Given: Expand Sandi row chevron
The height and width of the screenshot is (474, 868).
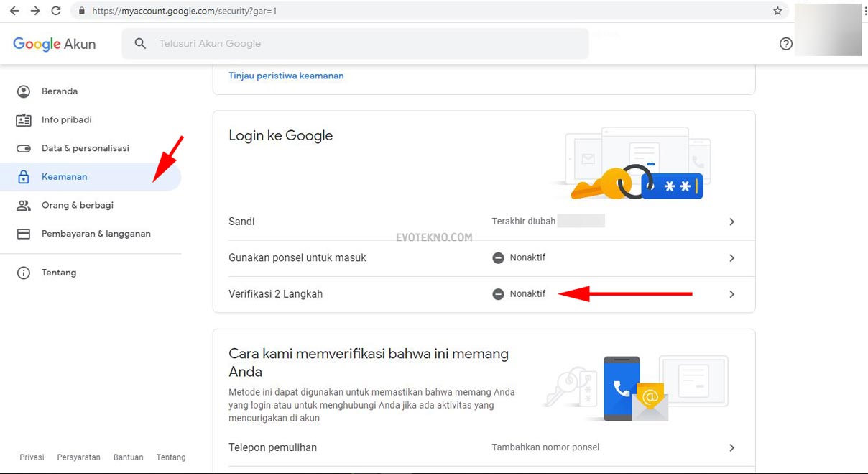Looking at the screenshot, I should [731, 222].
